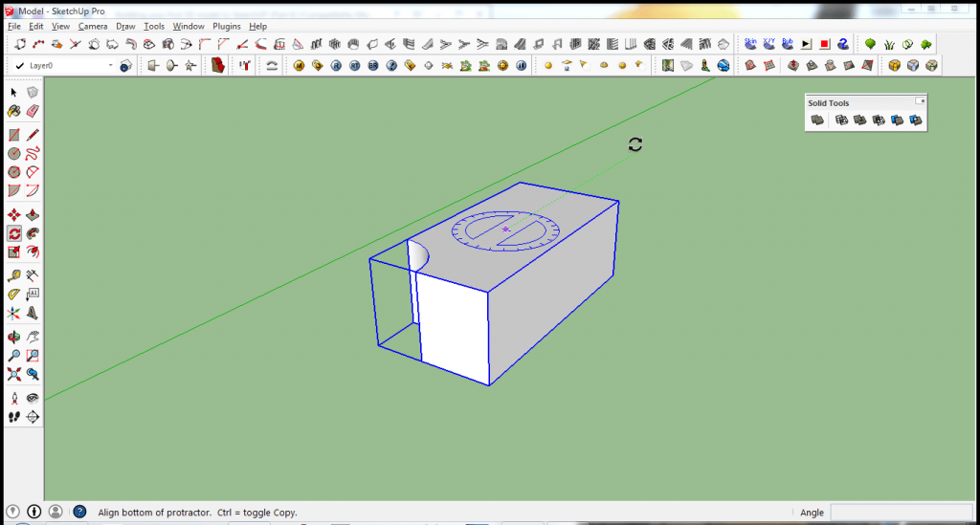Pick the Polygon tool
The height and width of the screenshot is (525, 980).
[x=13, y=172]
